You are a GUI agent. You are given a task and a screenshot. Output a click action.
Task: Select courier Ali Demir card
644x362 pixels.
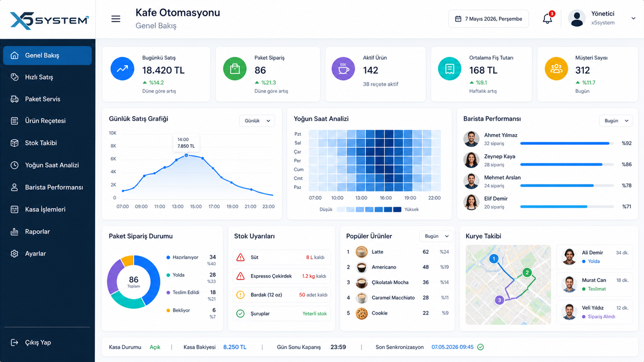(594, 257)
